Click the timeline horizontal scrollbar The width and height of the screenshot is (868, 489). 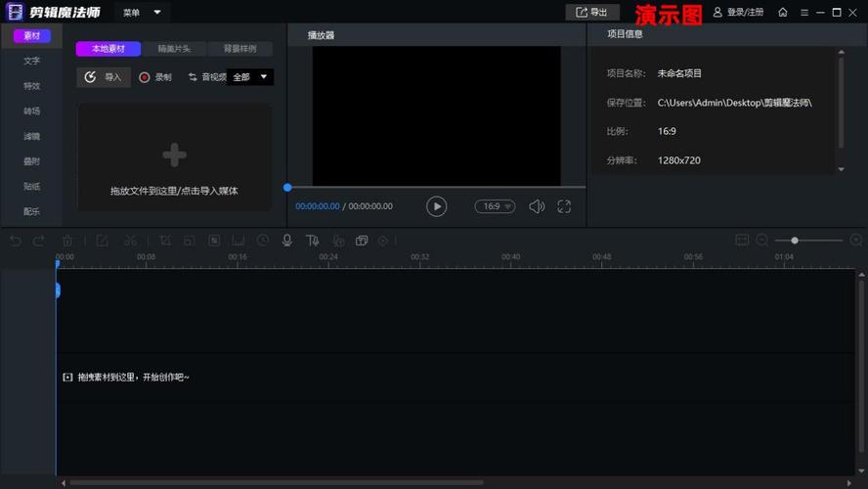coord(276,482)
